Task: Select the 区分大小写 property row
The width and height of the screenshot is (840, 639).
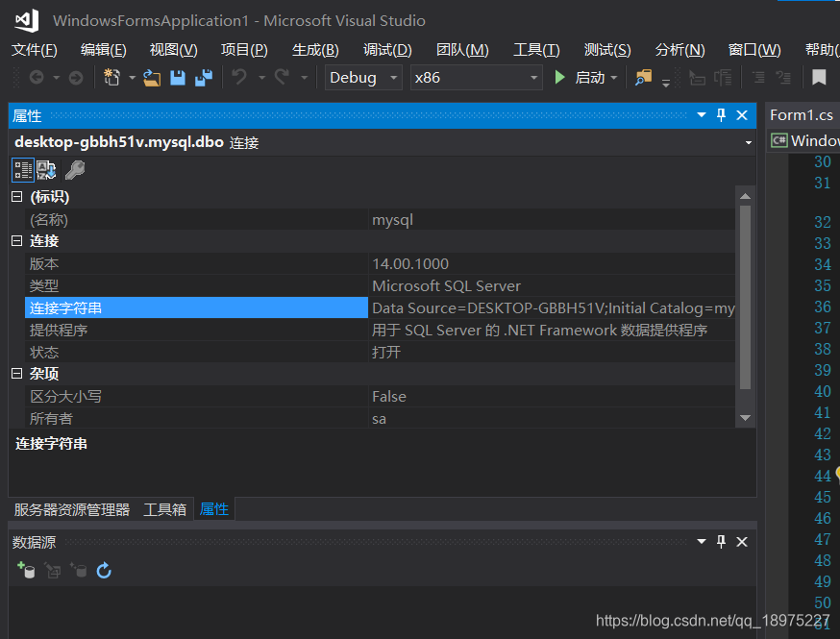Action: (380, 396)
